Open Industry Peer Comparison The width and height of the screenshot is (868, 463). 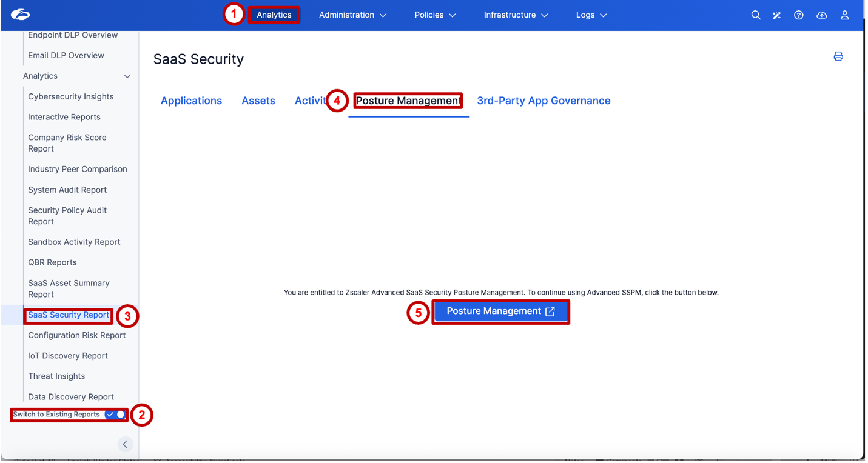click(78, 169)
